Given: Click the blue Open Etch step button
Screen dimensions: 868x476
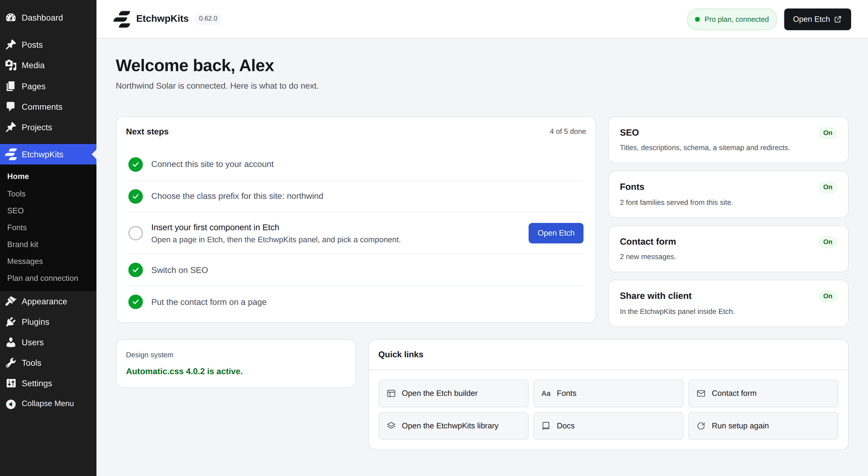Looking at the screenshot, I should click(556, 233).
